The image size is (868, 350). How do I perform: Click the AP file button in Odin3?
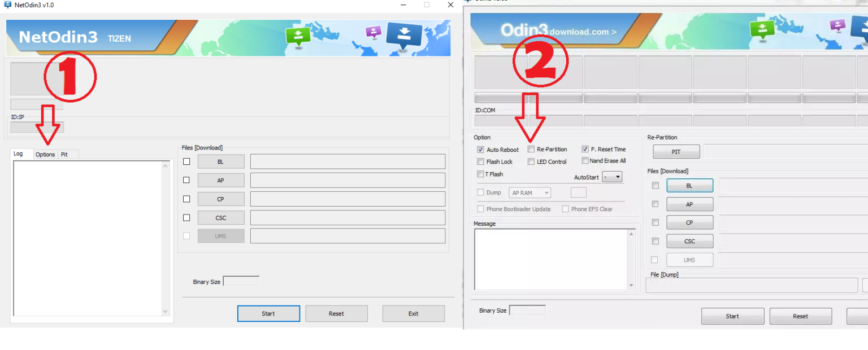[x=689, y=204]
